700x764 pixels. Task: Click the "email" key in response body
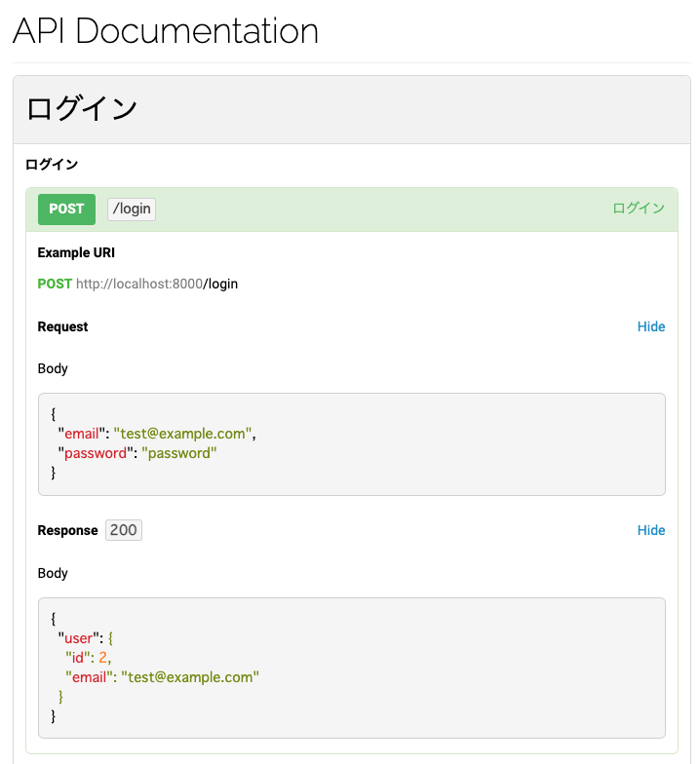pyautogui.click(x=90, y=677)
